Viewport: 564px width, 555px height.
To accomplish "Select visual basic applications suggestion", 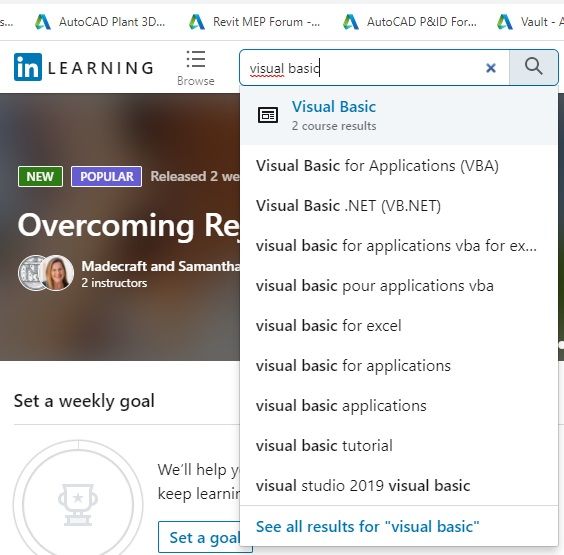I will [399, 406].
